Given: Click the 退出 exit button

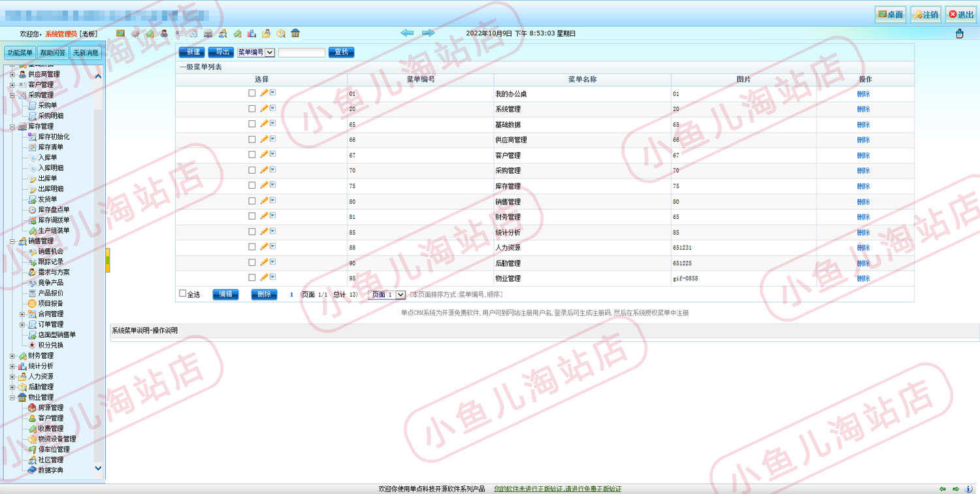Looking at the screenshot, I should (x=961, y=14).
